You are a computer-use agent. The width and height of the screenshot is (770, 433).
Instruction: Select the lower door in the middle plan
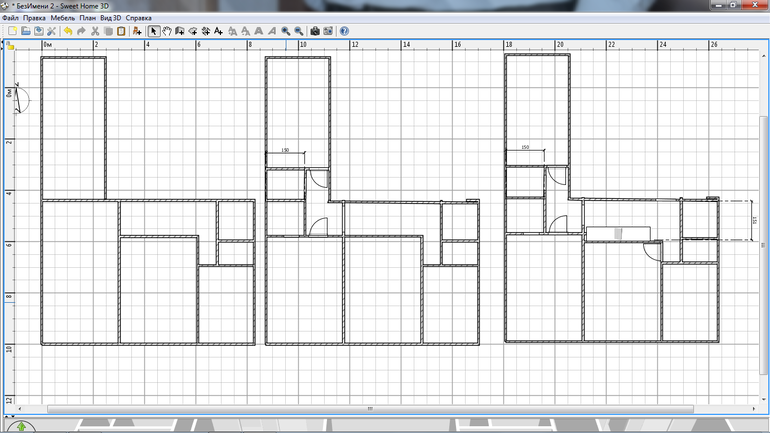point(318,228)
